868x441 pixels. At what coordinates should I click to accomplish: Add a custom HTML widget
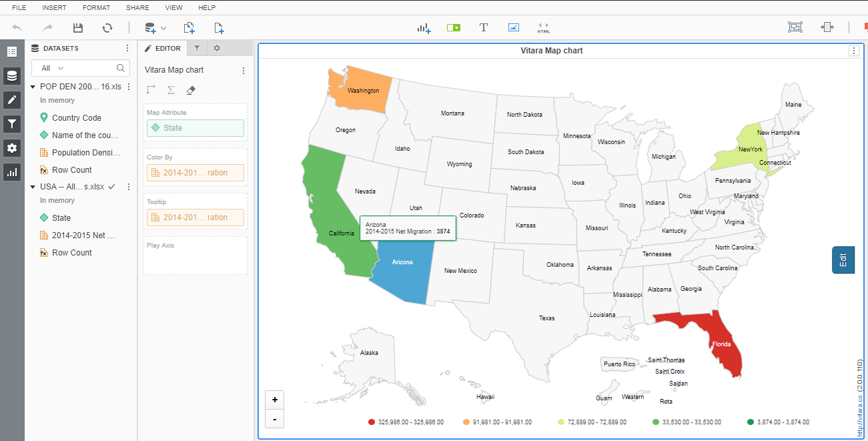pos(542,27)
